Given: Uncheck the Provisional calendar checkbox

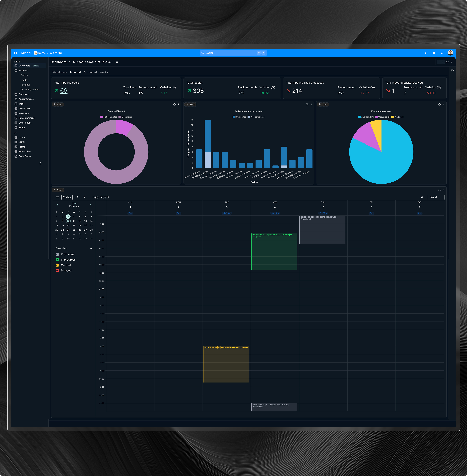Looking at the screenshot, I should (57, 254).
